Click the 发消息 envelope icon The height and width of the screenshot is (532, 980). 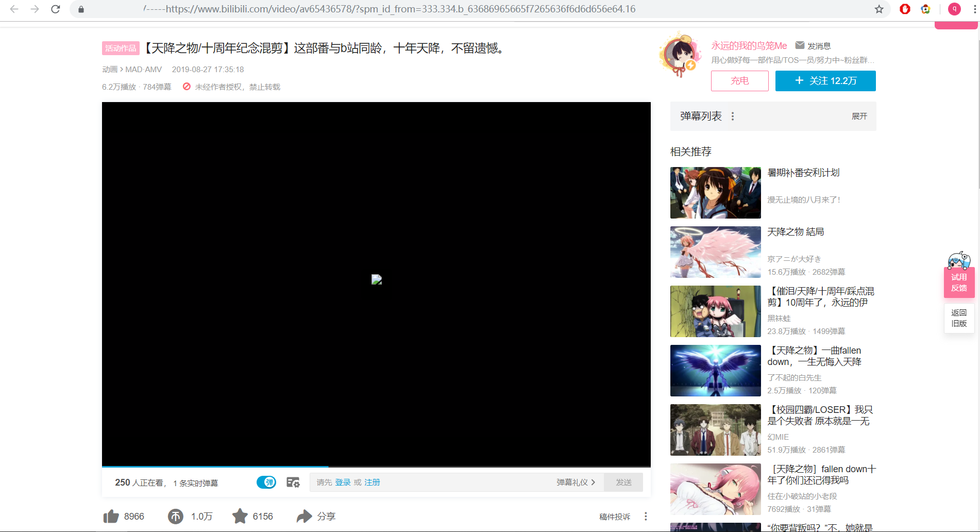tap(800, 45)
